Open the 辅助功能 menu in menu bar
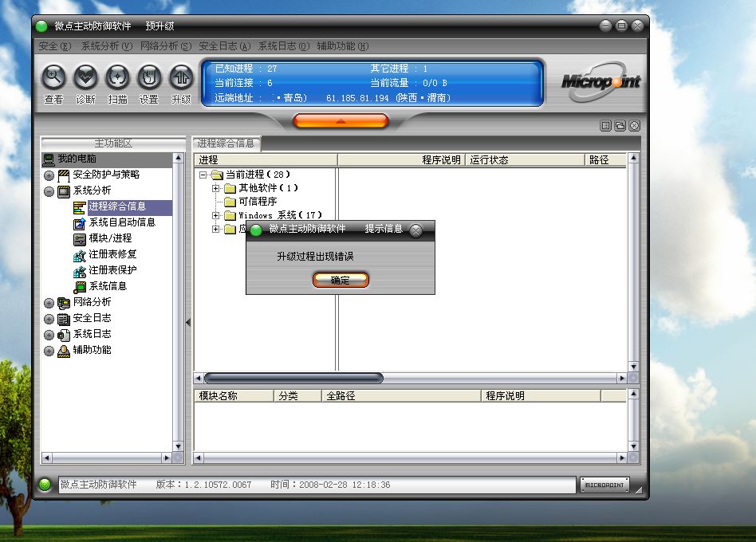Screen dimensions: 756x542 343,46
